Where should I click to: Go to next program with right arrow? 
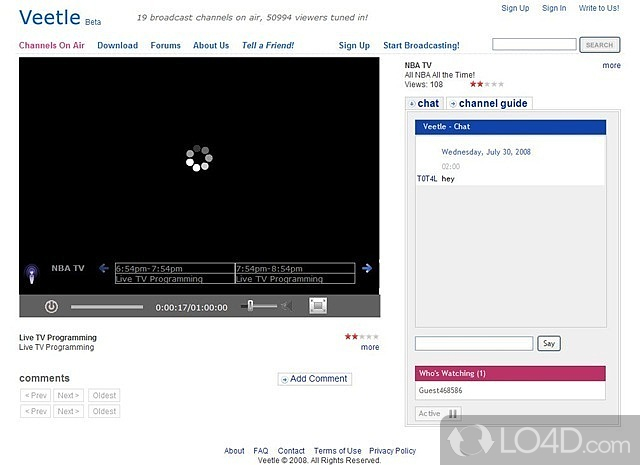point(367,268)
